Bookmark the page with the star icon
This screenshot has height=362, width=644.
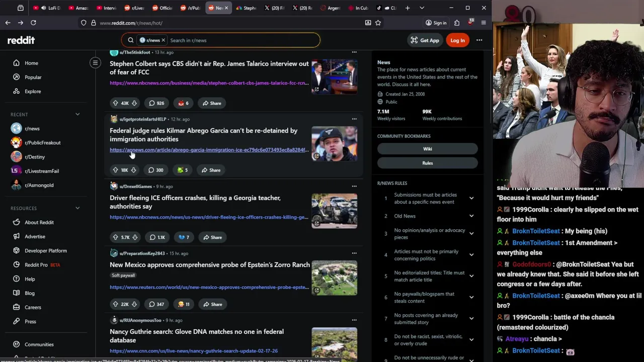click(x=378, y=23)
